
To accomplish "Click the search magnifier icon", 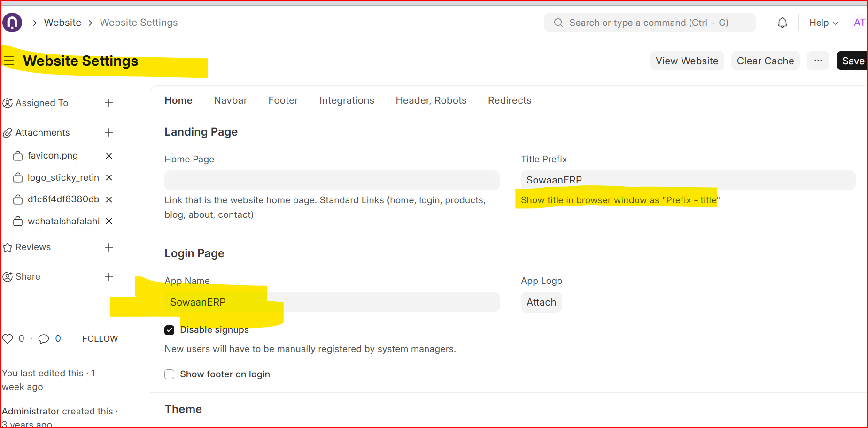I will [x=558, y=23].
